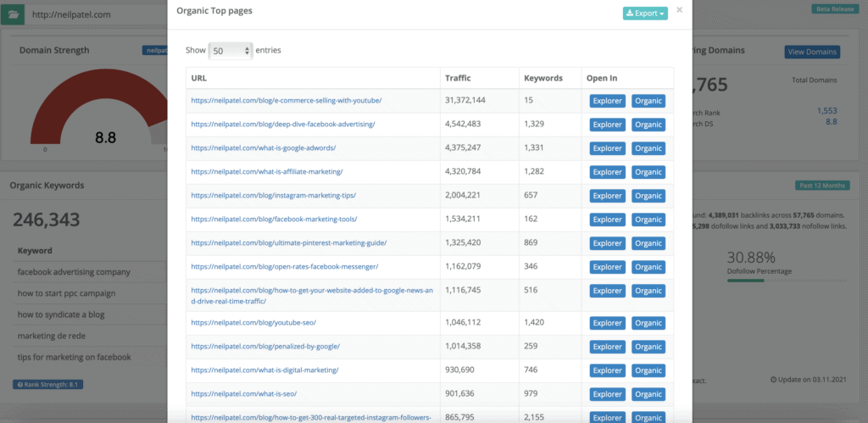The width and height of the screenshot is (868, 423).
Task: Click Organic for what-is-digital-marketing row
Action: click(648, 370)
